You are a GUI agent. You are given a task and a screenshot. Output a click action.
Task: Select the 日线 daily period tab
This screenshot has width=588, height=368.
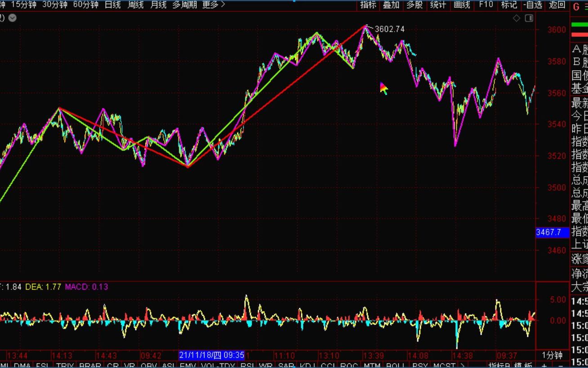(x=112, y=4)
